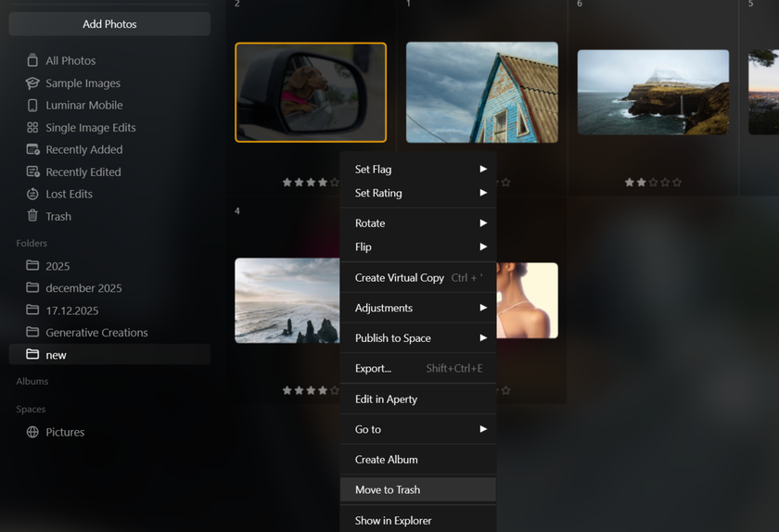779x532 pixels.
Task: Click the Recently Edited icon
Action: tap(32, 171)
